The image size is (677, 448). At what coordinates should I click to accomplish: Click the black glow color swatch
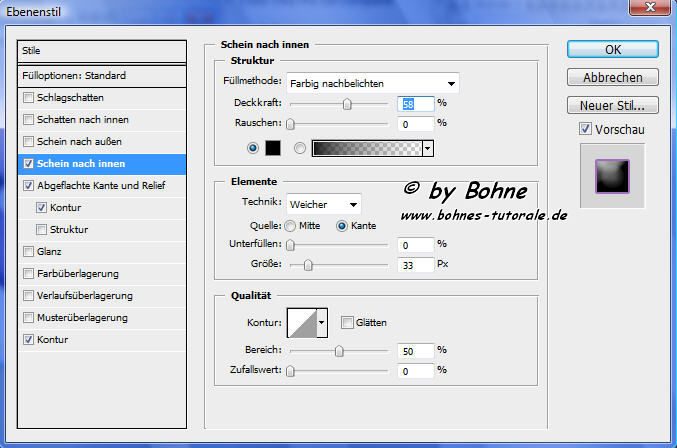point(273,148)
